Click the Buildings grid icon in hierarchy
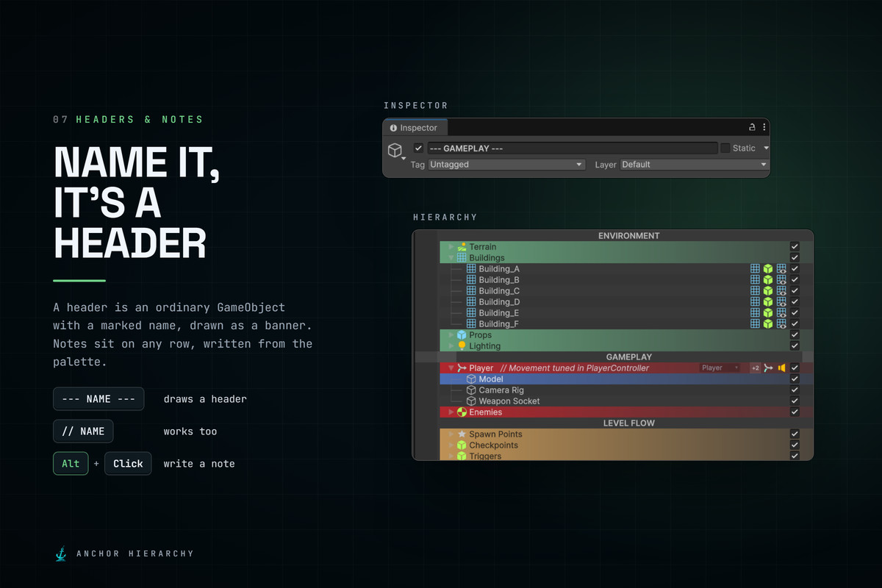The width and height of the screenshot is (882, 588). click(462, 258)
